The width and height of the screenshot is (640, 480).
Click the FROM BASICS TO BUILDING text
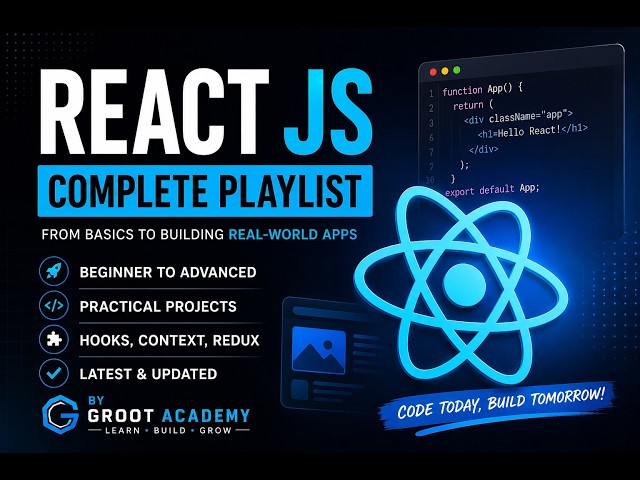pos(133,235)
